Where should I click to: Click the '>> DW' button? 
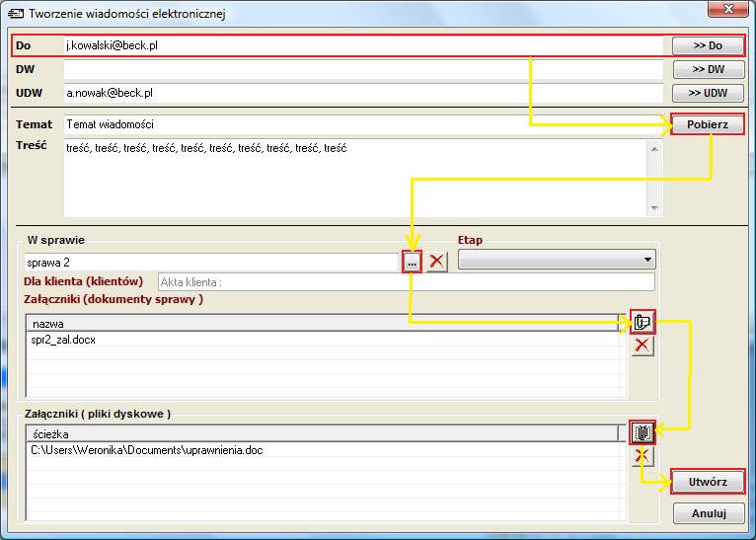point(709,69)
